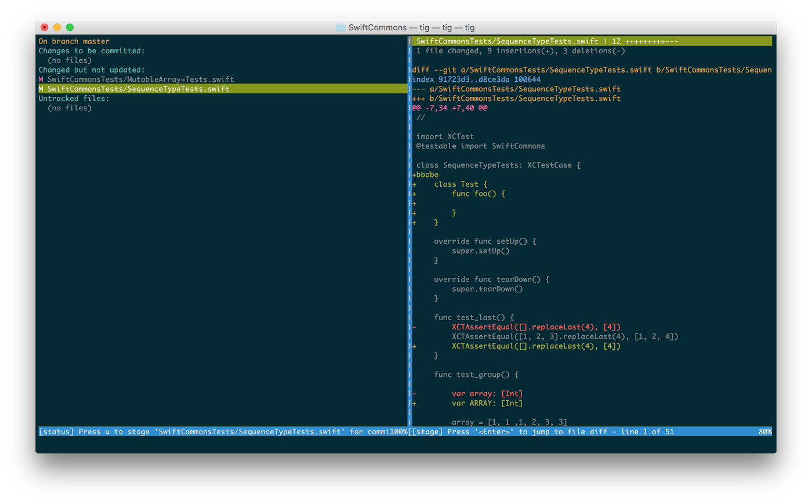Select the highlighted SequenceTypeTests.swift status row
The height and width of the screenshot is (504, 812).
tap(222, 89)
